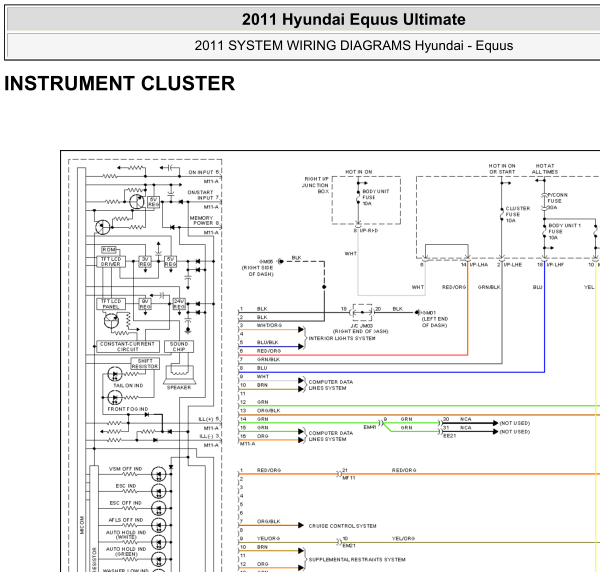Click the '2011 SYSTEM WIRING DIAGRAMS Hyundai - Equus' subtitle

(x=354, y=46)
